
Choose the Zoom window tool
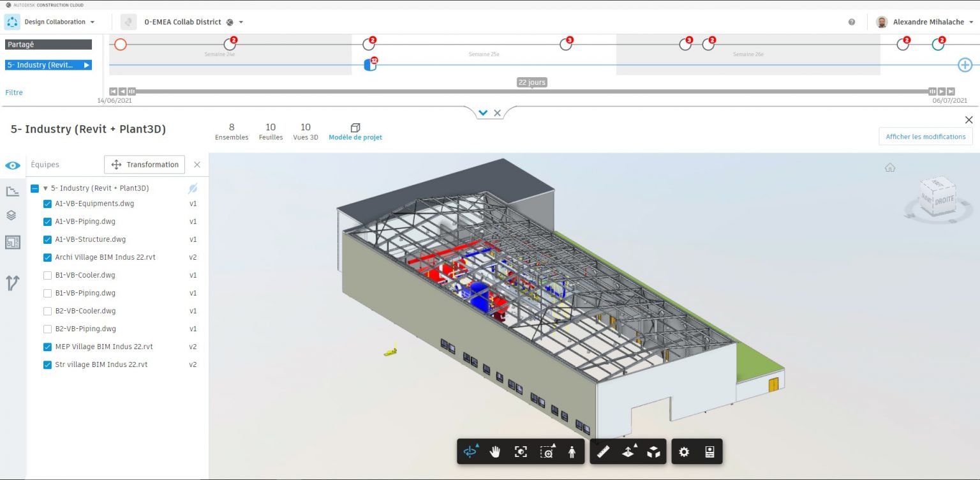coord(547,452)
